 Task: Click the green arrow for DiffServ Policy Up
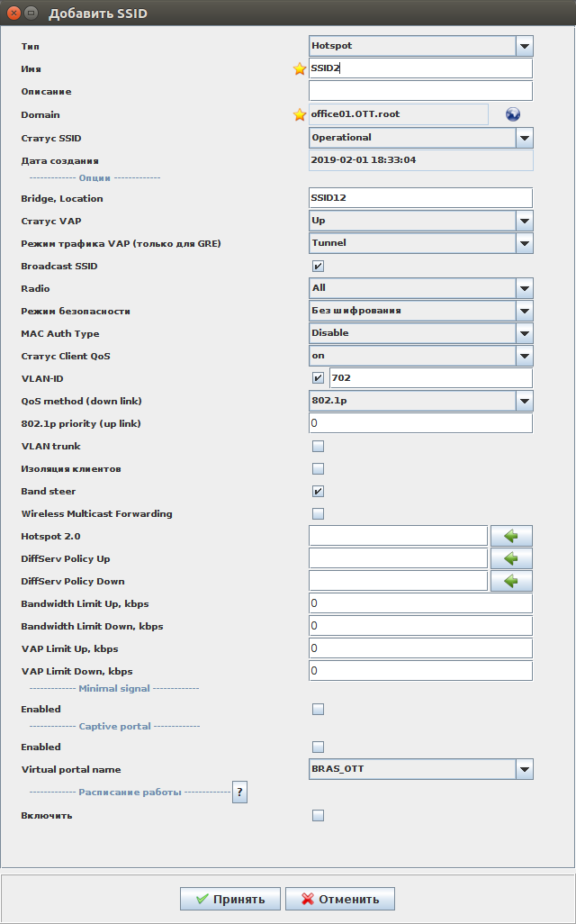click(511, 558)
